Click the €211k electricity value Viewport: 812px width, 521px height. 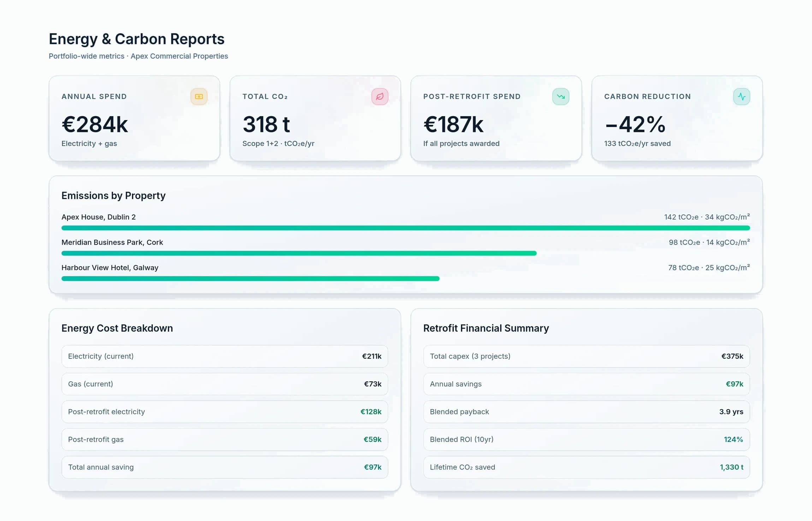click(x=372, y=357)
